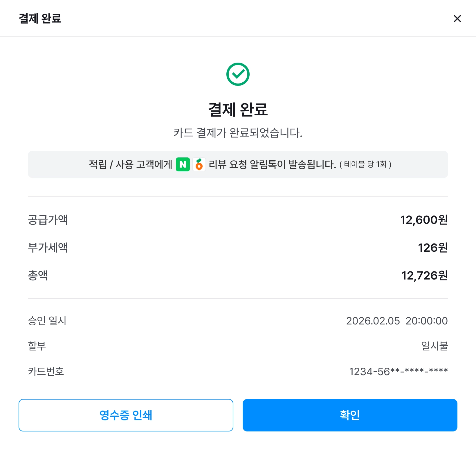
Task: Select the 12,726원 total amount
Action: click(424, 275)
